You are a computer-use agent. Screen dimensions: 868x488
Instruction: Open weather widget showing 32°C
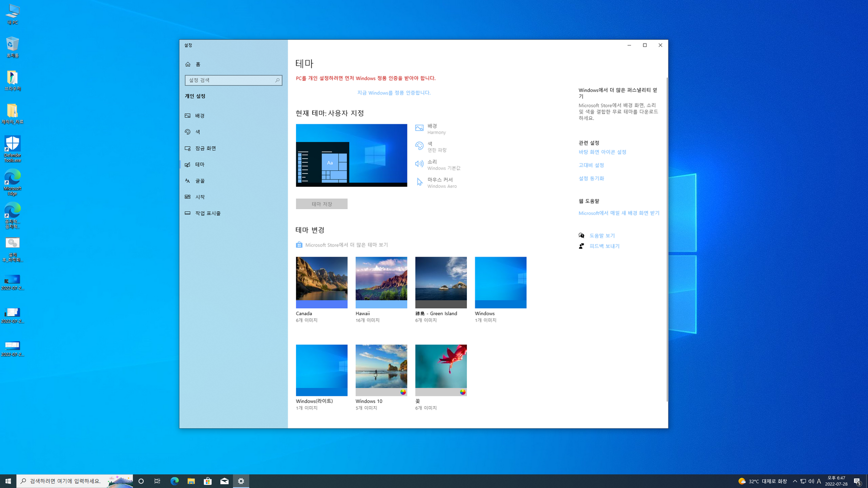(x=762, y=481)
